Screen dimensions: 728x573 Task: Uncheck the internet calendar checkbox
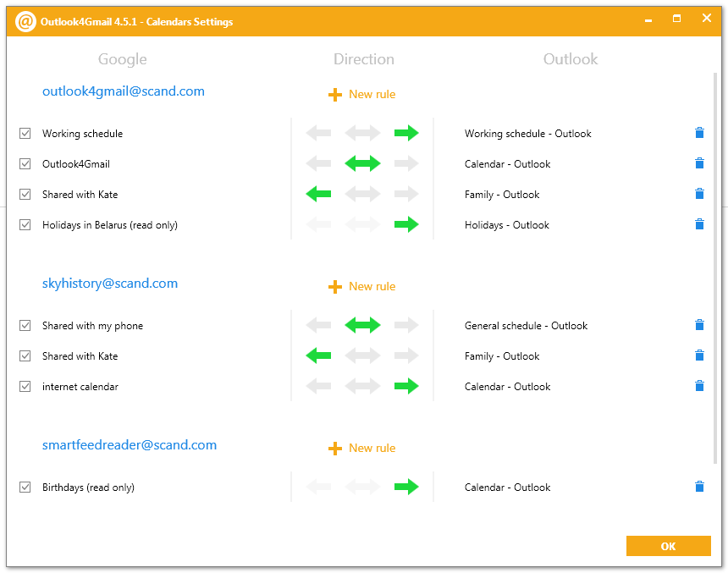coord(25,386)
